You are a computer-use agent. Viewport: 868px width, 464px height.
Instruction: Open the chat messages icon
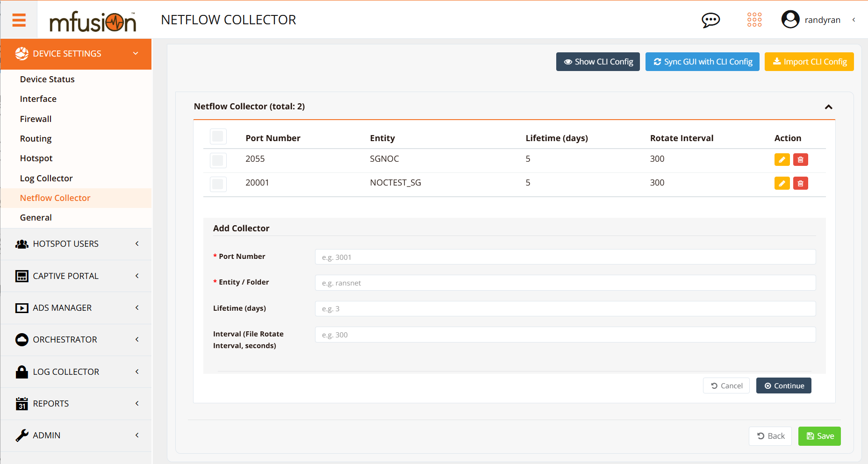710,20
